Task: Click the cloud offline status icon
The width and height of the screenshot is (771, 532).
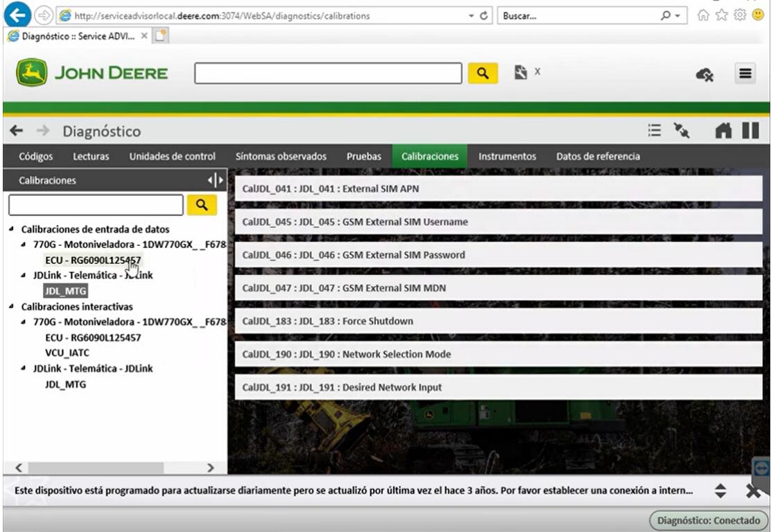Action: (x=704, y=75)
